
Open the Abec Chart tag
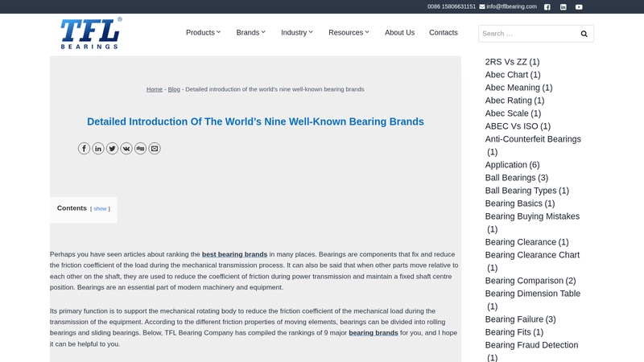click(x=513, y=75)
